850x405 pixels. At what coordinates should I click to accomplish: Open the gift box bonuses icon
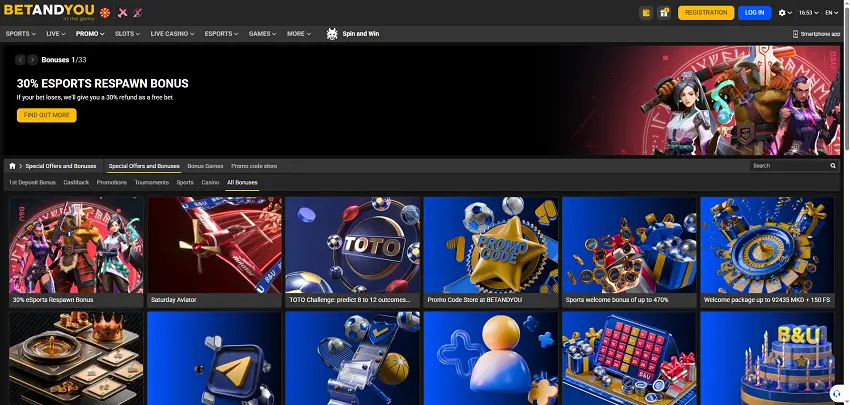coord(664,12)
